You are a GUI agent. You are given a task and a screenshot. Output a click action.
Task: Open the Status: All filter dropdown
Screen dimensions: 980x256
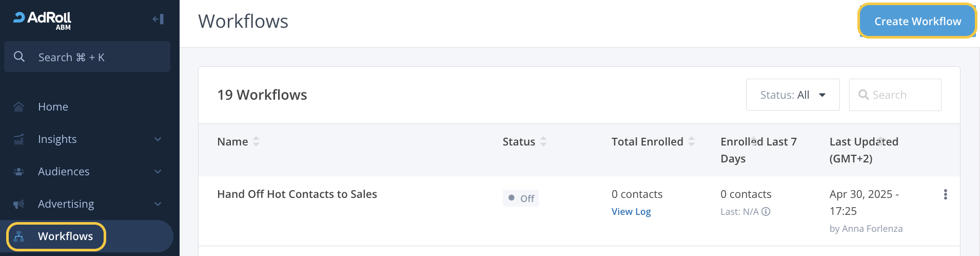click(792, 95)
